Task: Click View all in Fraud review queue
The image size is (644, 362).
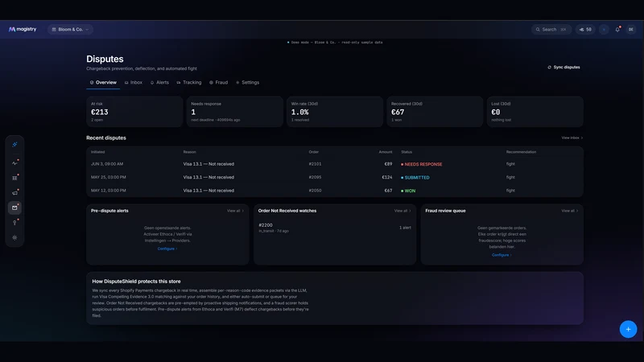Action: pyautogui.click(x=569, y=211)
